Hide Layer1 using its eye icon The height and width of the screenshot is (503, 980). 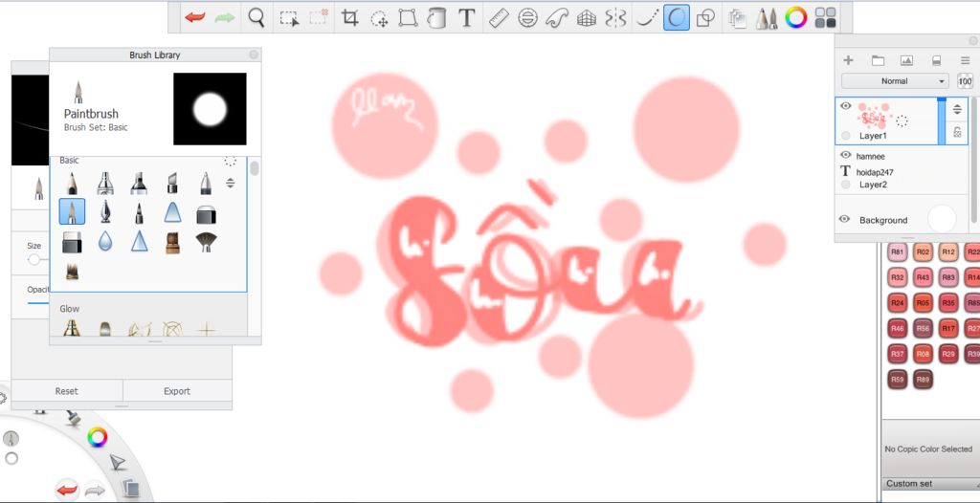coord(846,106)
